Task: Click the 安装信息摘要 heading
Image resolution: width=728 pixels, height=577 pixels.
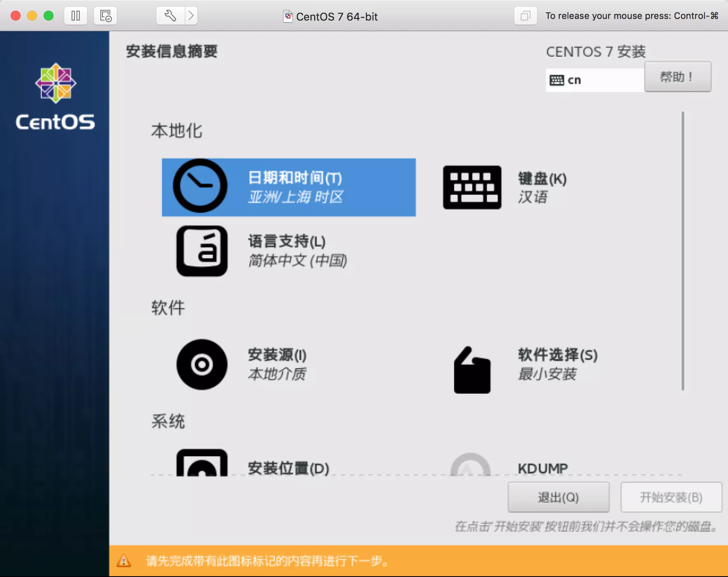Action: click(172, 51)
